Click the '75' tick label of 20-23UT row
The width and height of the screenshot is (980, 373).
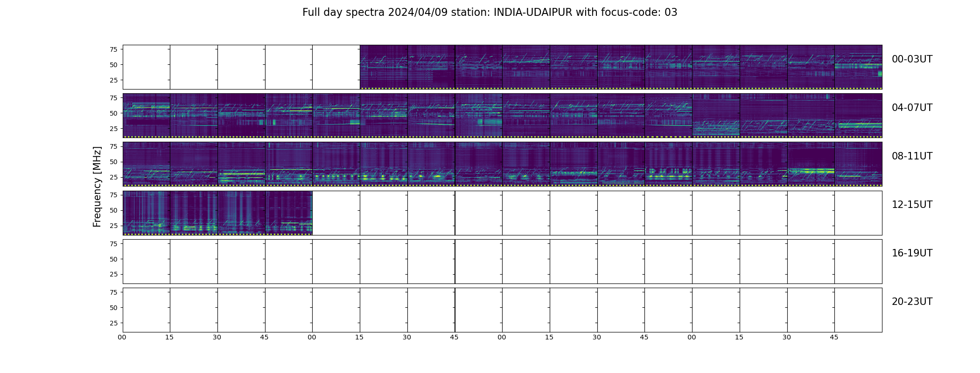[113, 292]
